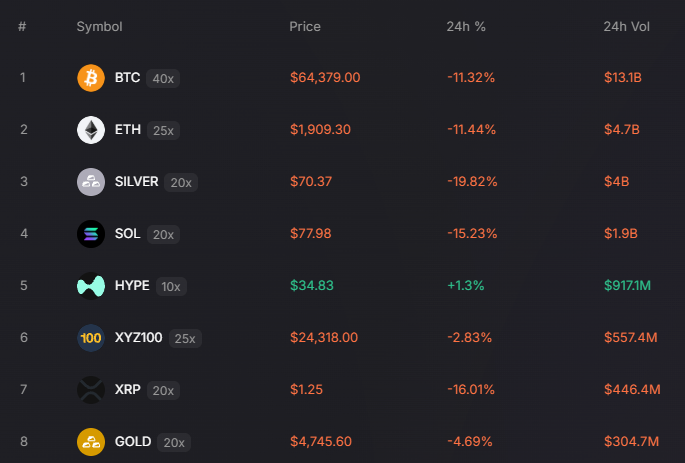The image size is (685, 463).
Task: Sort by the Symbol column header
Action: (x=99, y=26)
